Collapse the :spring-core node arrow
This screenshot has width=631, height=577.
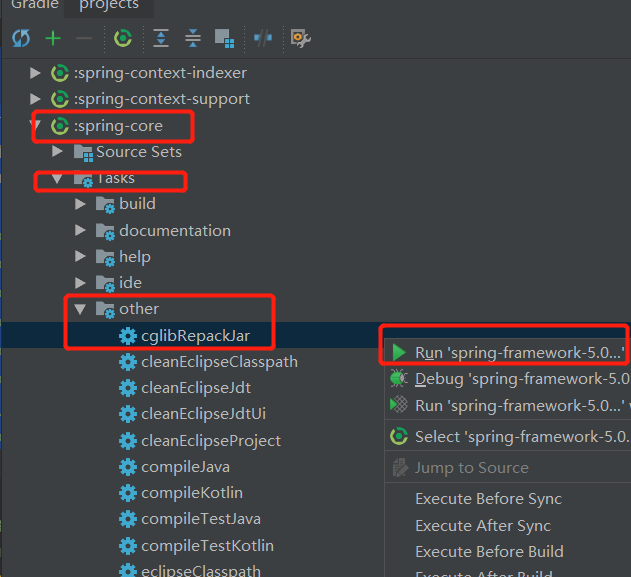pyautogui.click(x=36, y=126)
